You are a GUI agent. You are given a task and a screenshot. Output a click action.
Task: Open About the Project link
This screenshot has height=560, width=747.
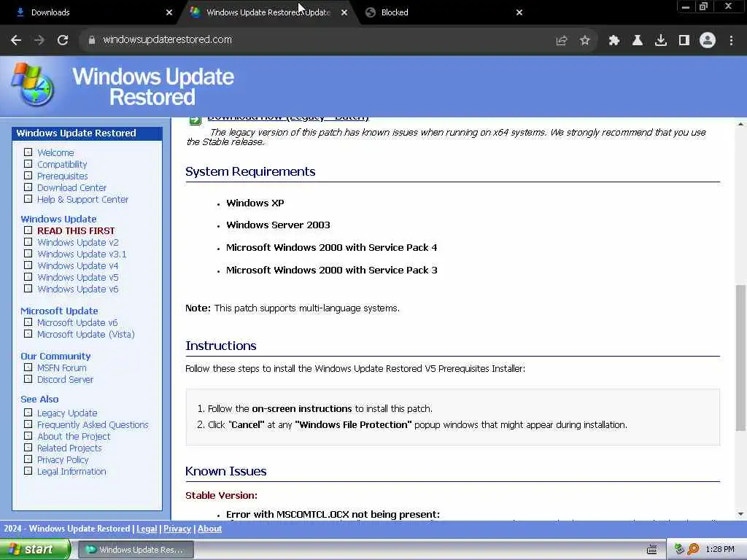click(74, 437)
